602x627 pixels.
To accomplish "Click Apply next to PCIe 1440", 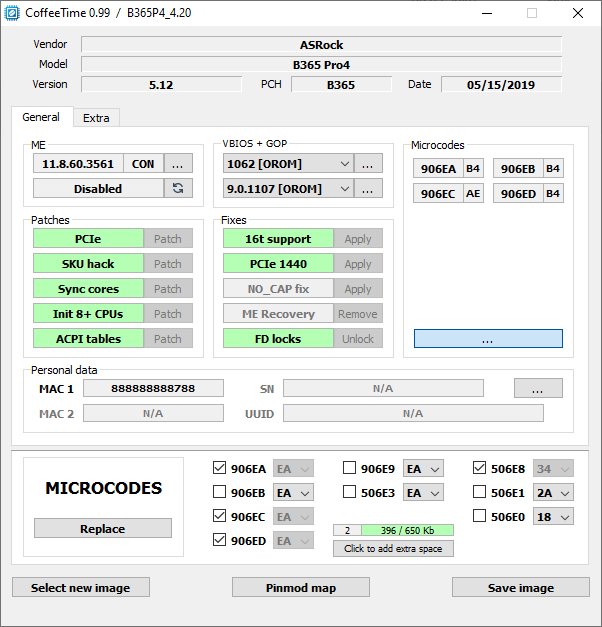I will click(358, 264).
